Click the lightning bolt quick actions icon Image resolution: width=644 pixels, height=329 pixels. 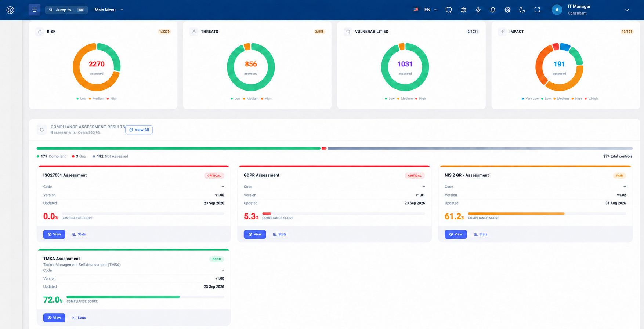[478, 10]
